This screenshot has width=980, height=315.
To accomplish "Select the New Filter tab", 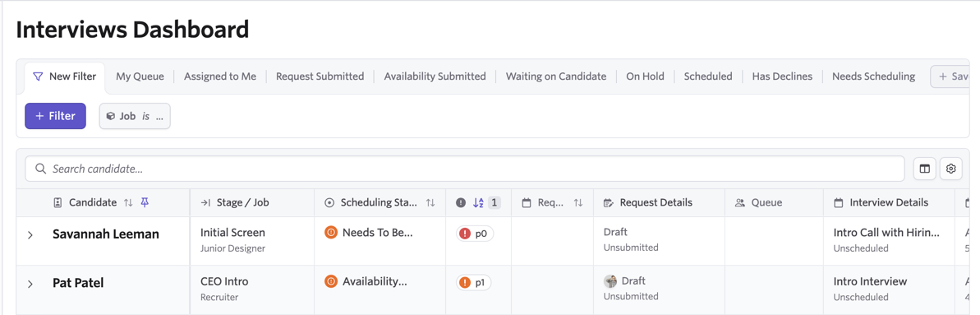I will click(x=65, y=77).
